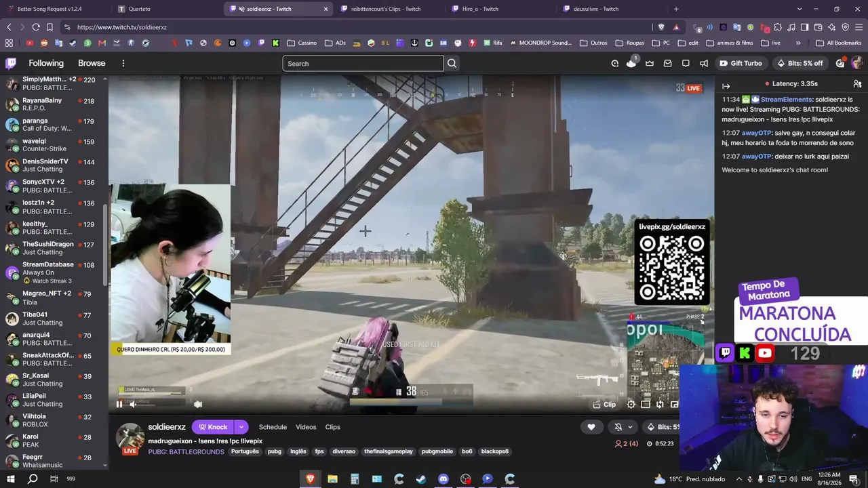Viewport: 868px width, 488px height.
Task: Follow soldieerxz with the heart button
Action: click(x=591, y=427)
